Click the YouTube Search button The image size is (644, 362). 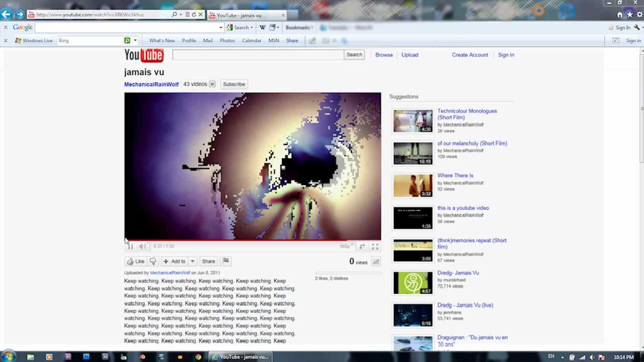point(354,55)
